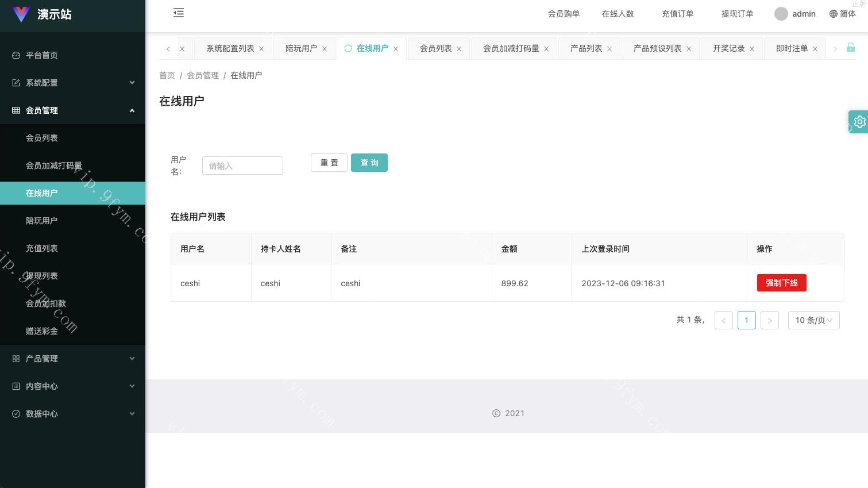Force ceshi offline with 强制下线 button

[781, 283]
